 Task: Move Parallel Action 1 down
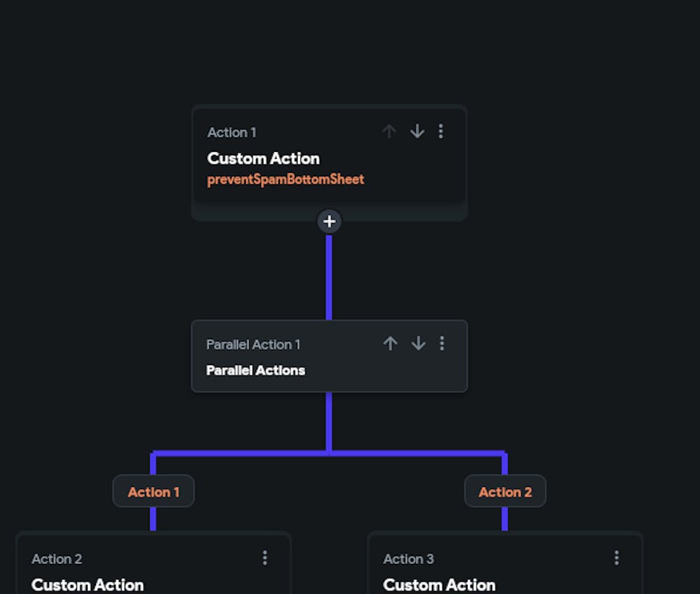pyautogui.click(x=419, y=343)
